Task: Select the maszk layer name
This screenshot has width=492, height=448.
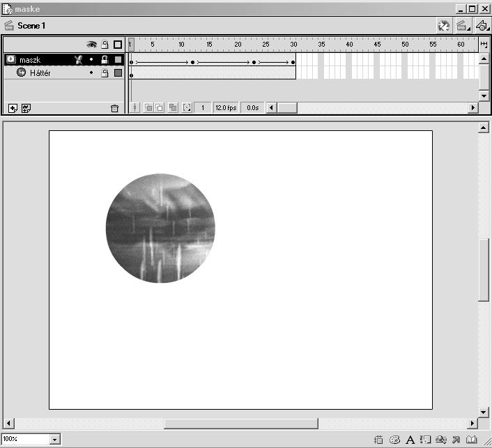Action: (x=30, y=60)
